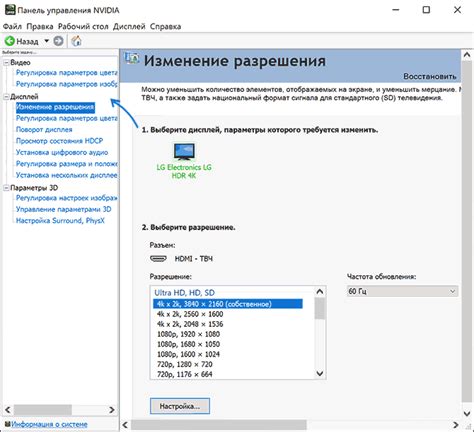Click the NVIDIA logo in title bar
The width and height of the screenshot is (474, 432).
coord(10,10)
